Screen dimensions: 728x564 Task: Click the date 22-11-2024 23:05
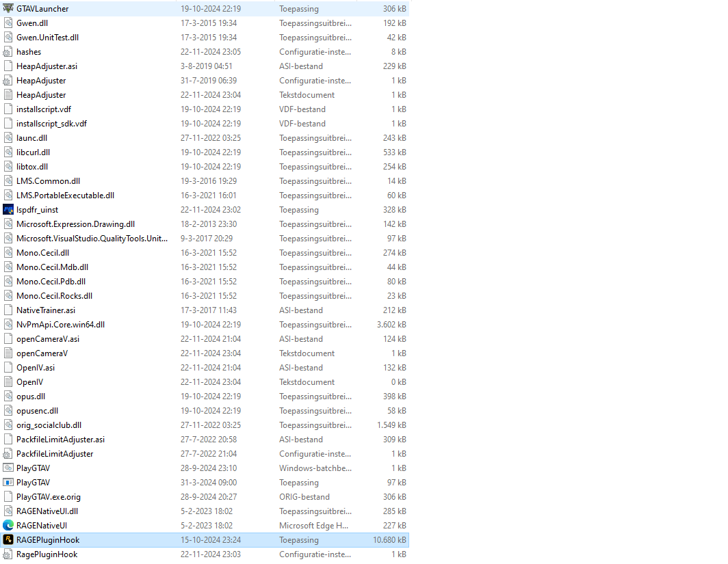point(211,51)
